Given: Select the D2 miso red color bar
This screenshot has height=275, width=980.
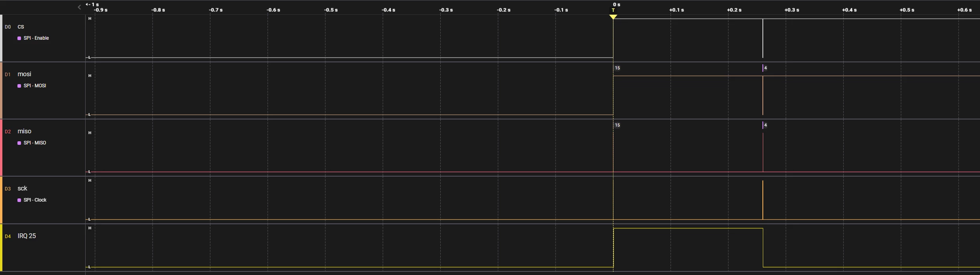Looking at the screenshot, I should [x=1, y=148].
